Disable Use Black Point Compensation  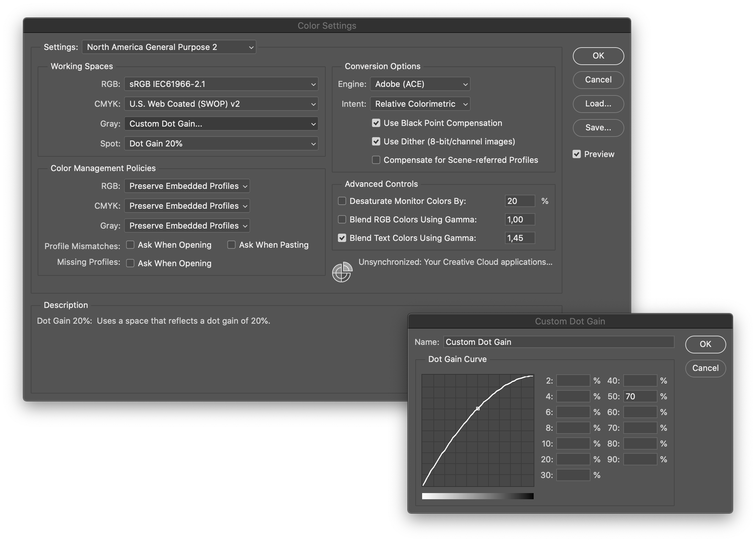pyautogui.click(x=376, y=123)
